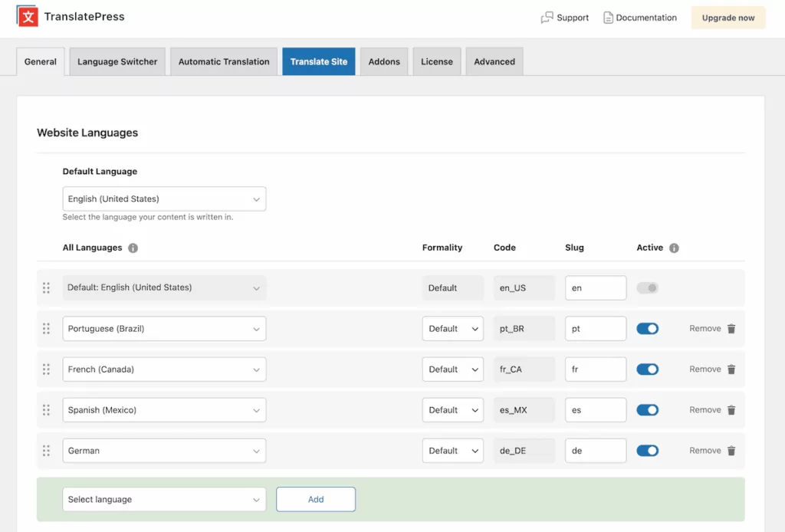Screen dimensions: 785x532
Task: Click the 'es' slug input field
Action: point(596,410)
